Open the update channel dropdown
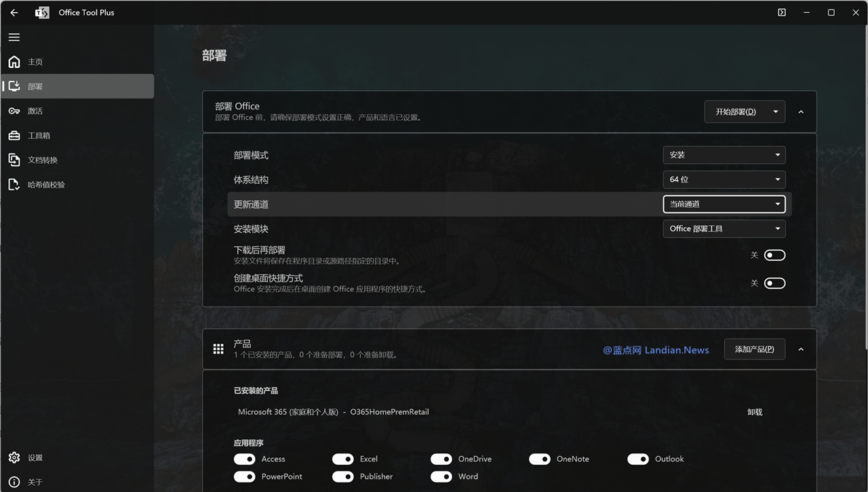This screenshot has height=492, width=868. pyautogui.click(x=724, y=204)
